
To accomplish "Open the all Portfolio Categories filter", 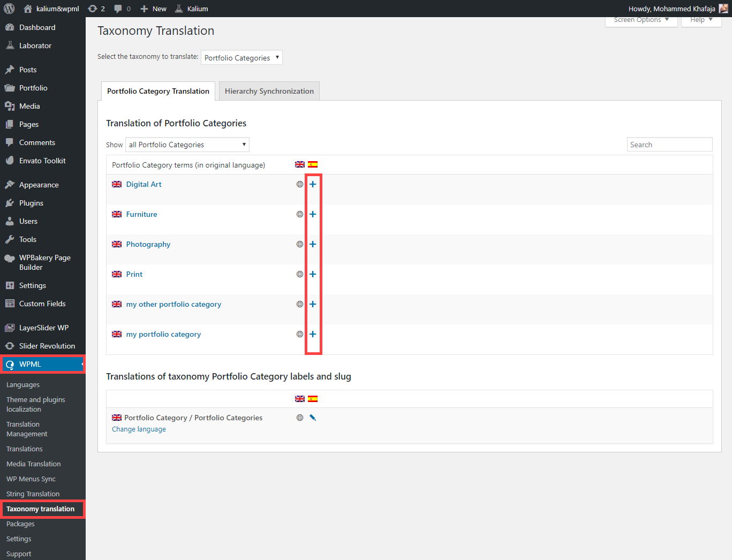I will coord(187,145).
